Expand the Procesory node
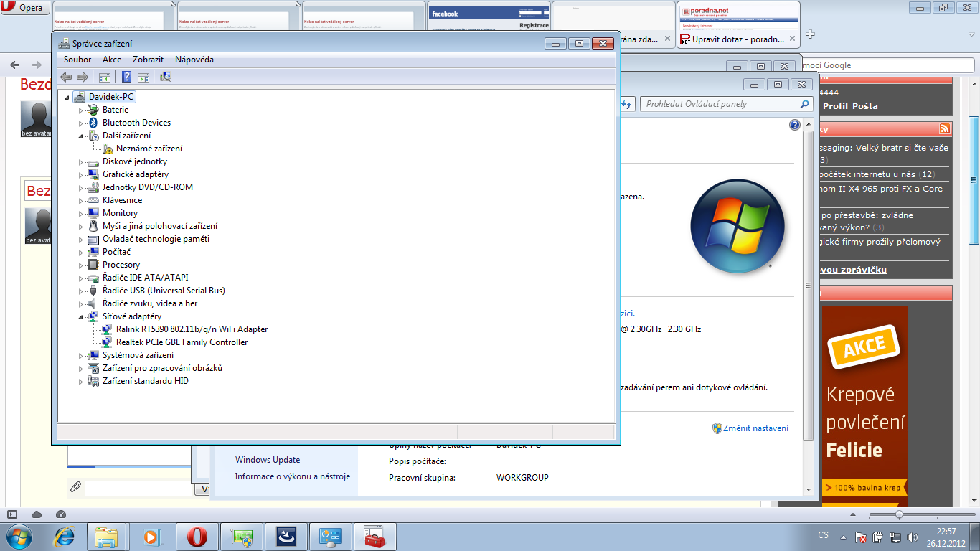This screenshot has height=551, width=980. (81, 265)
